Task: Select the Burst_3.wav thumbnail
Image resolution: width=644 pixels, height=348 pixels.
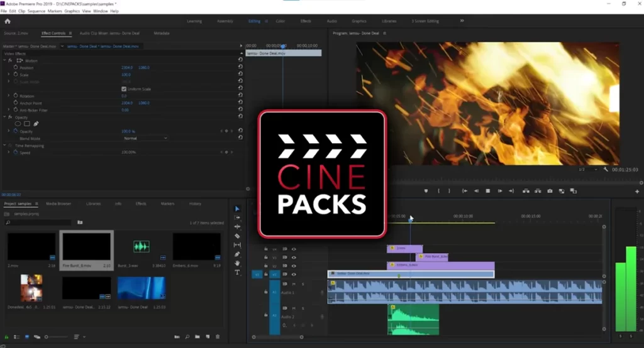Action: [142, 246]
